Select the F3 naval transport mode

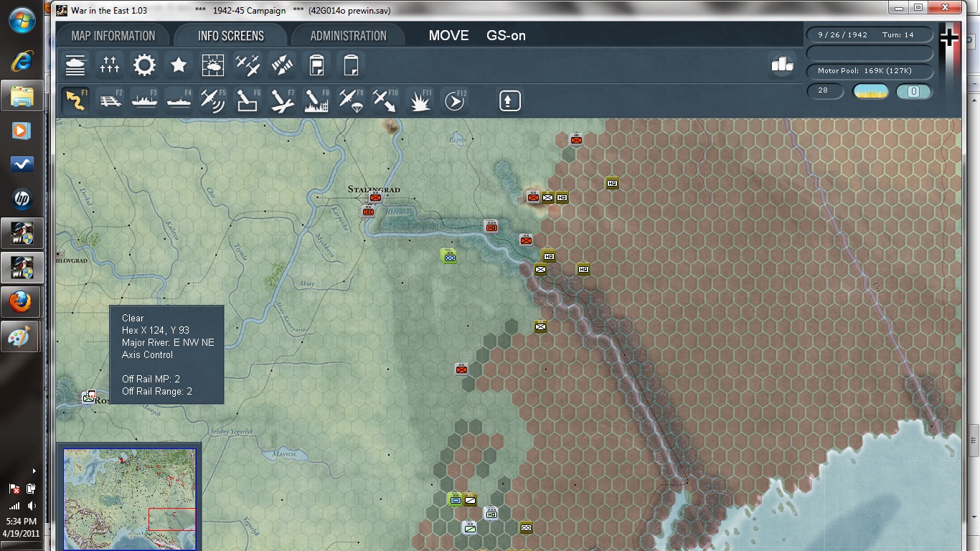pyautogui.click(x=144, y=100)
